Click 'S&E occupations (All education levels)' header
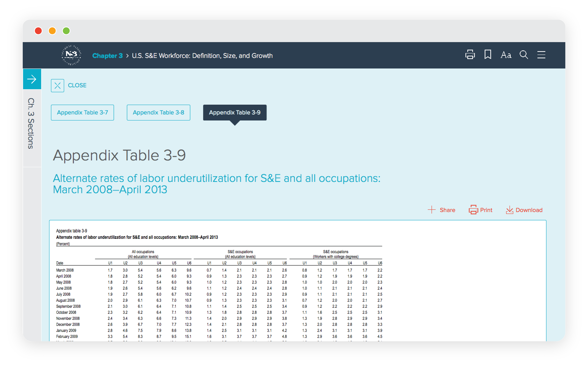This screenshot has height=367, width=588. click(x=240, y=254)
